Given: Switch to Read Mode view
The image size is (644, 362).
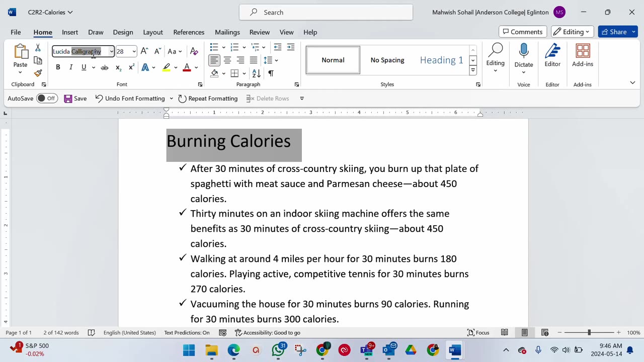Looking at the screenshot, I should pyautogui.click(x=505, y=332).
